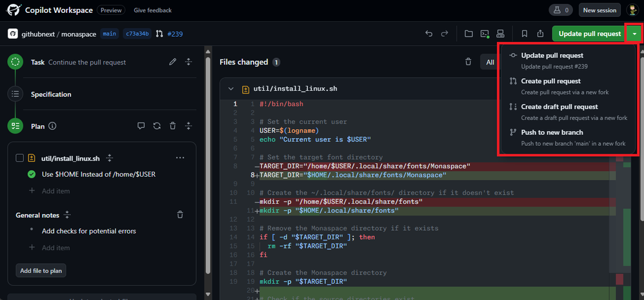Collapse the Task section

coord(188,62)
